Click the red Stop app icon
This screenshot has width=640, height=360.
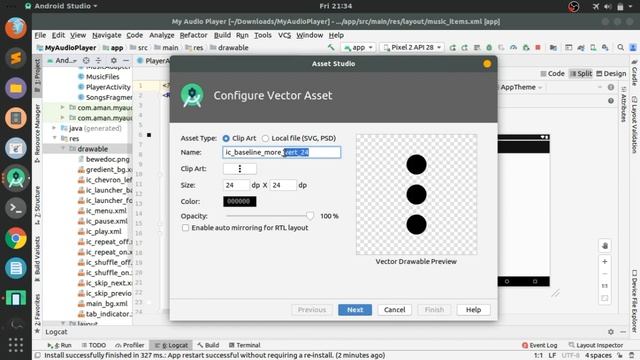[538, 48]
